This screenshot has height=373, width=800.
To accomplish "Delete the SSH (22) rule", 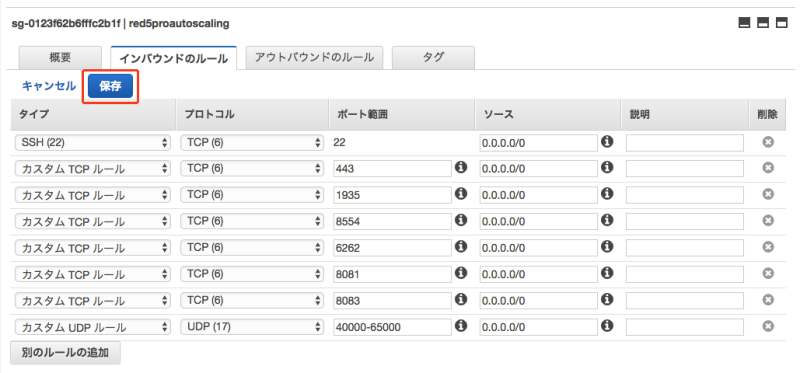I will point(768,142).
